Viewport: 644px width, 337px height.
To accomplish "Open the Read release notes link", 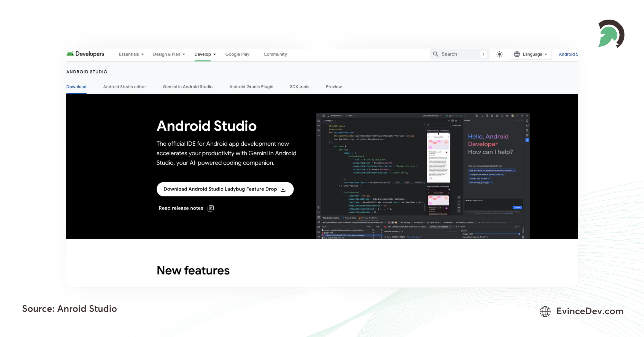I will tap(181, 208).
